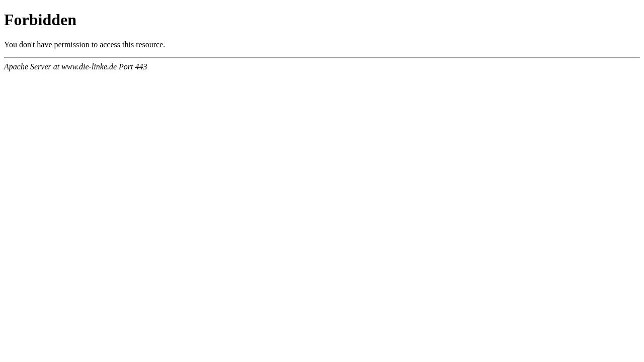Click the word 'Apache' in the footer
Image resolution: width=644 pixels, height=362 pixels.
click(x=16, y=67)
